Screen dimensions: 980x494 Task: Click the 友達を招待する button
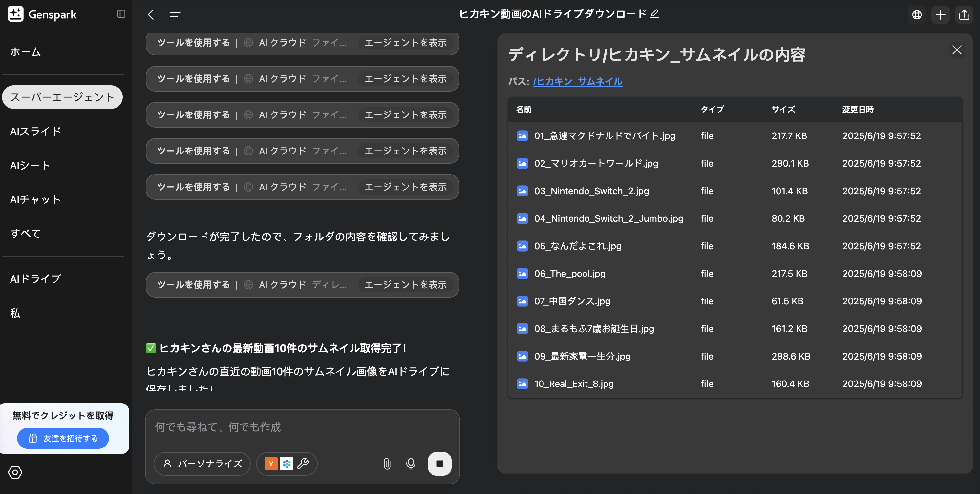(x=63, y=438)
